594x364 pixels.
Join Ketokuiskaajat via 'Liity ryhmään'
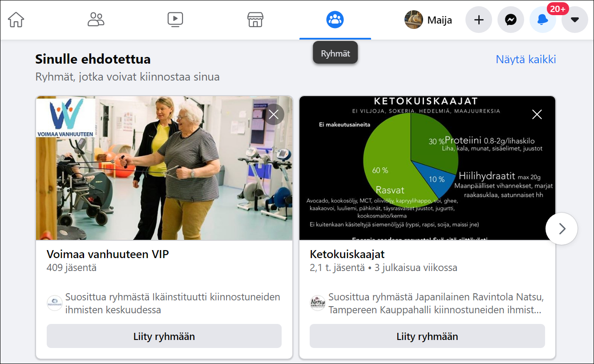(427, 336)
